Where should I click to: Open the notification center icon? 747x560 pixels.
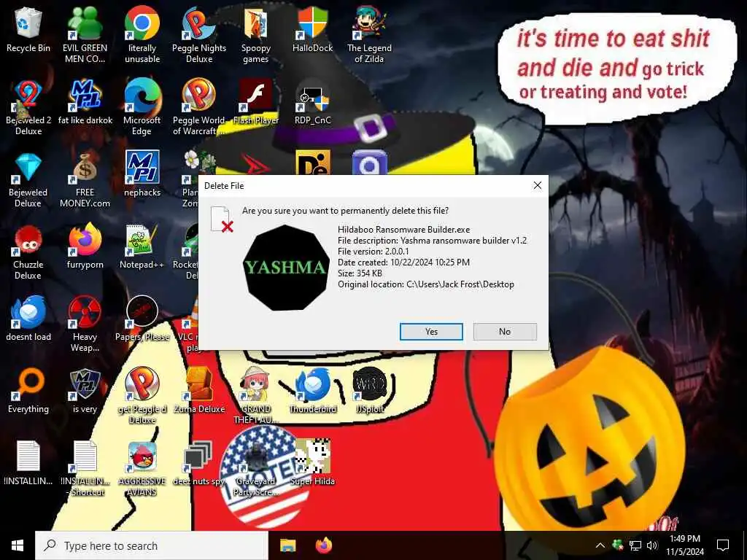coord(723,545)
